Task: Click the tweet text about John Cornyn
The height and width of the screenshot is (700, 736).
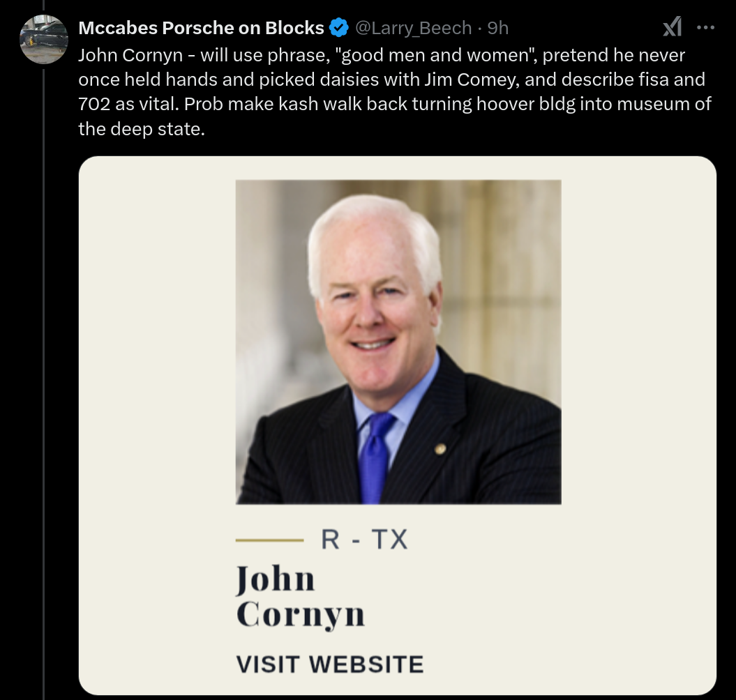Action: pyautogui.click(x=395, y=92)
